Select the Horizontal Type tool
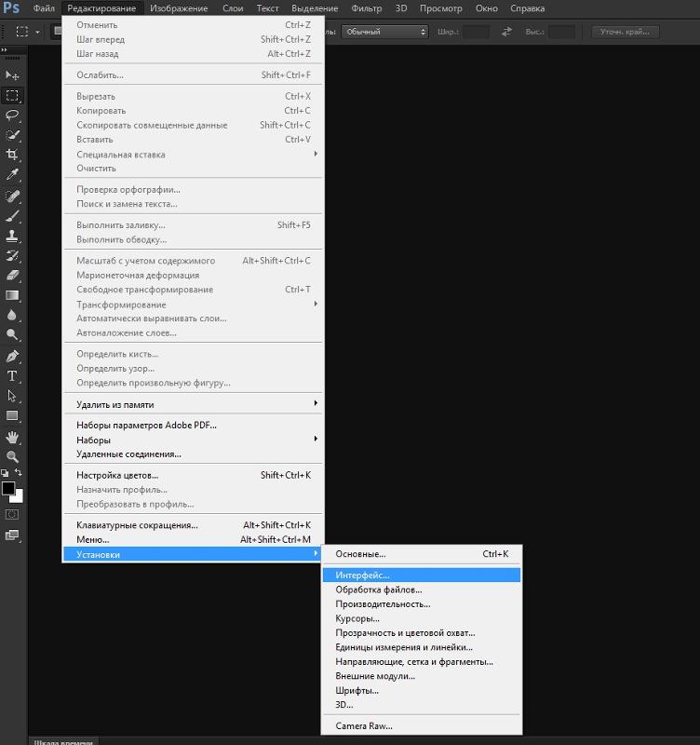Image resolution: width=700 pixels, height=745 pixels. pyautogui.click(x=12, y=376)
